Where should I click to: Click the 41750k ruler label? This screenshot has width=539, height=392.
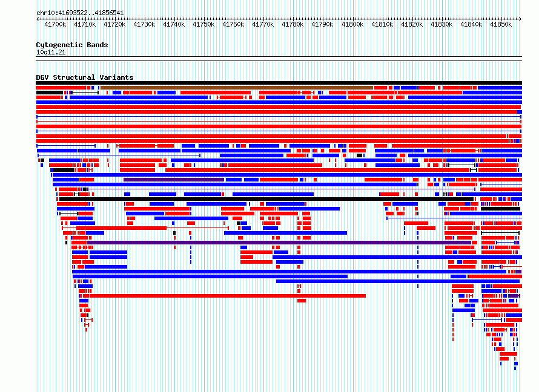[203, 24]
